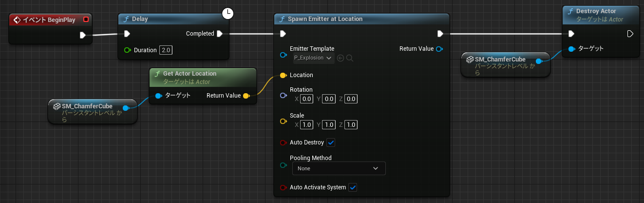
Task: Open the P_Explosion Emitter Template dropdown
Action: coord(313,58)
